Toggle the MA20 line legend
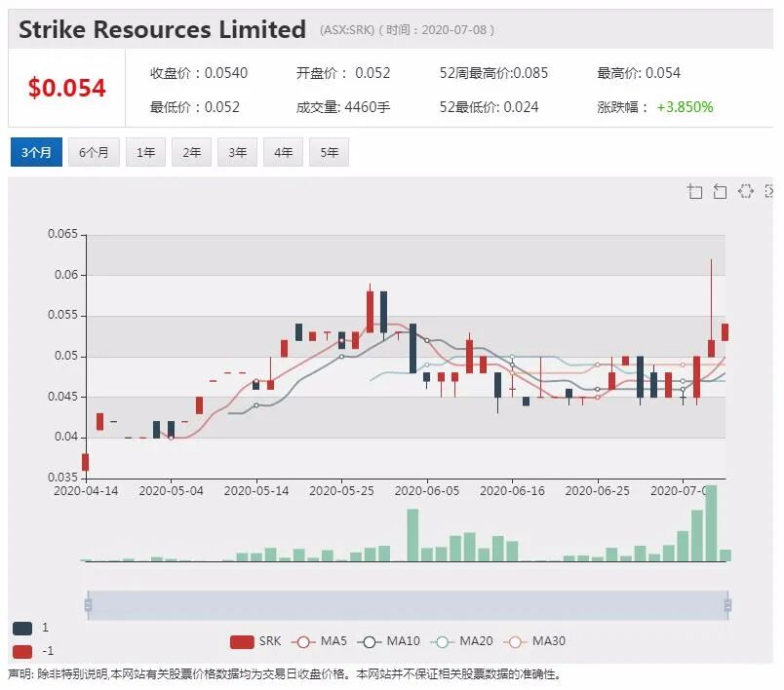 pyautogui.click(x=461, y=641)
